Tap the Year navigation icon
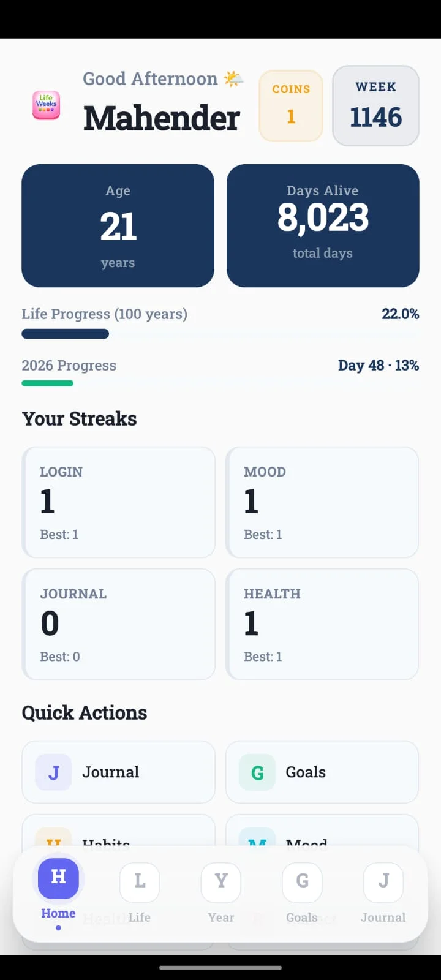 point(221,883)
